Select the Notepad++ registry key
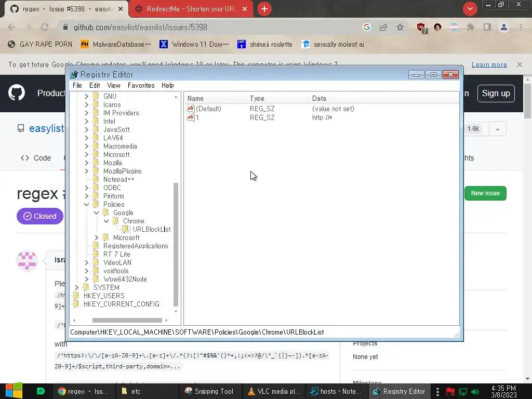 pyautogui.click(x=118, y=179)
